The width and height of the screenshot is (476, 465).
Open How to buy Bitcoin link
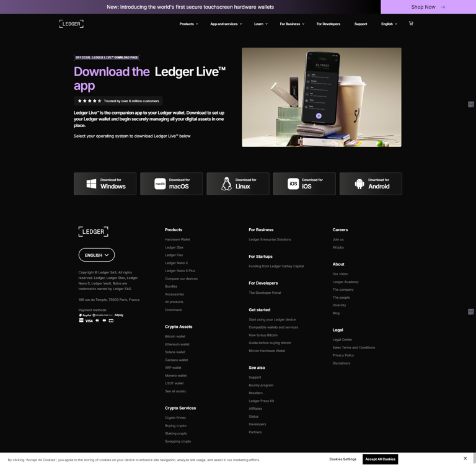[x=263, y=335]
